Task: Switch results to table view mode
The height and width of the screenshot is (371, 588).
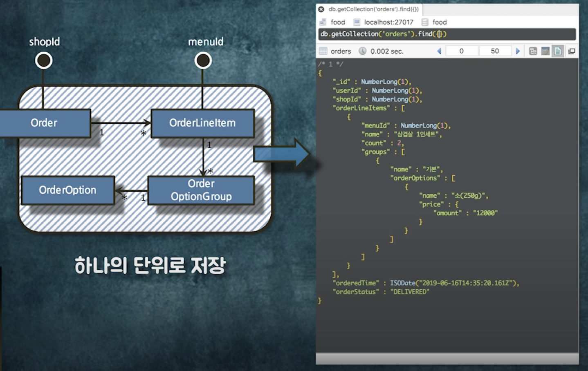Action: pos(545,51)
